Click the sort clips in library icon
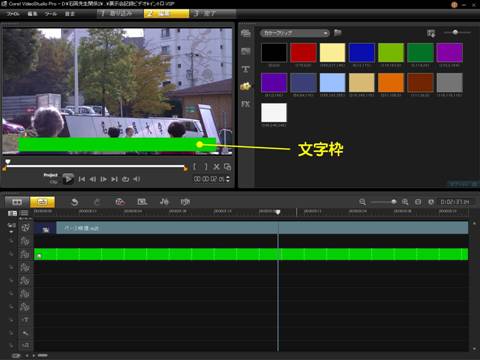Screen dimensions: 480x360 pyautogui.click(x=431, y=33)
